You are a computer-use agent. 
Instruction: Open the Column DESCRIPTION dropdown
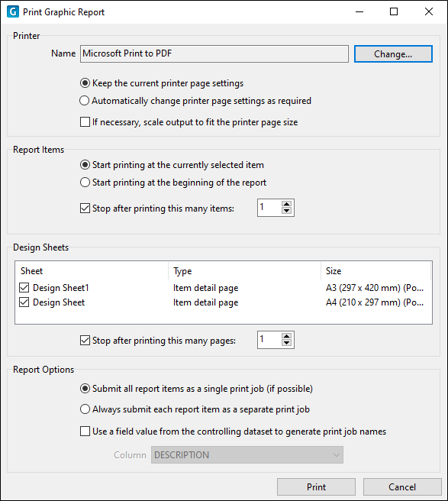pyautogui.click(x=247, y=454)
